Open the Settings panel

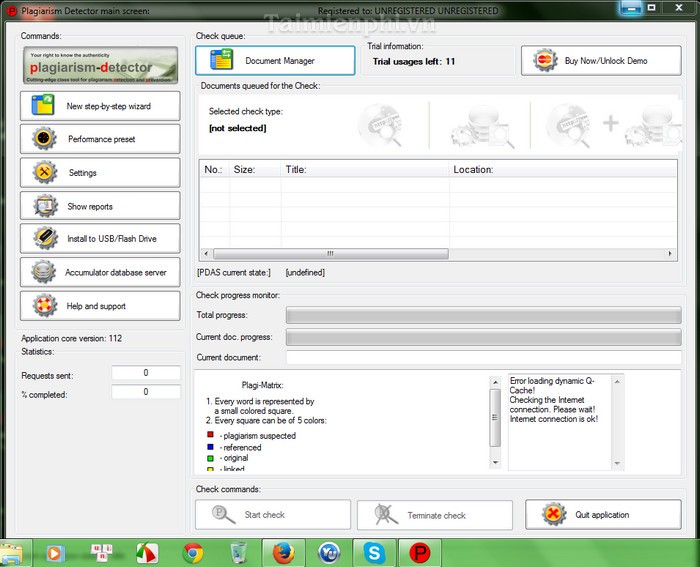[x=100, y=173]
